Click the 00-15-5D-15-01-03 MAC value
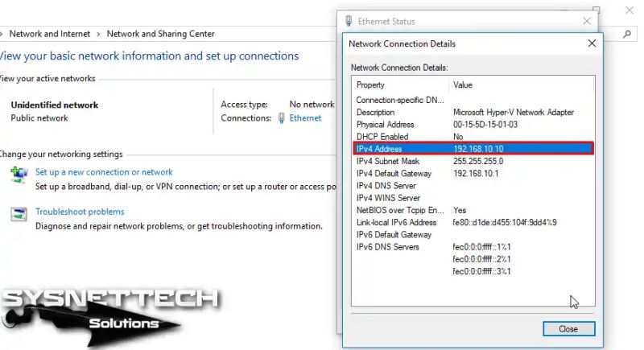This screenshot has width=644, height=350. tap(485, 125)
